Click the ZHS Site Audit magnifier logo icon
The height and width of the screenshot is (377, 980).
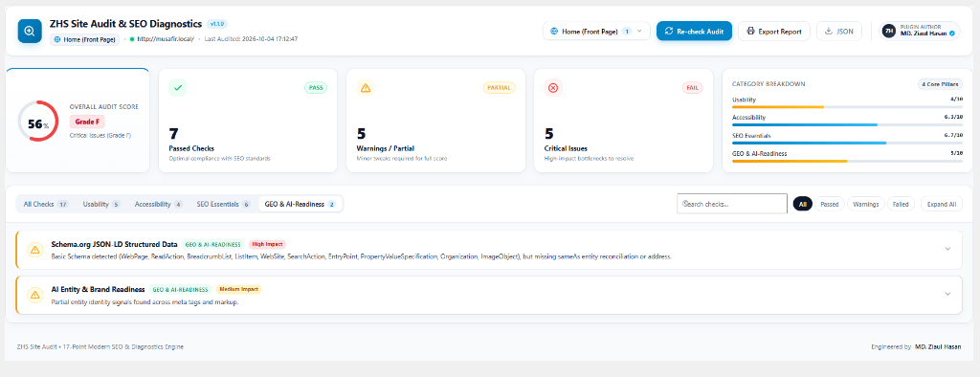tap(30, 31)
